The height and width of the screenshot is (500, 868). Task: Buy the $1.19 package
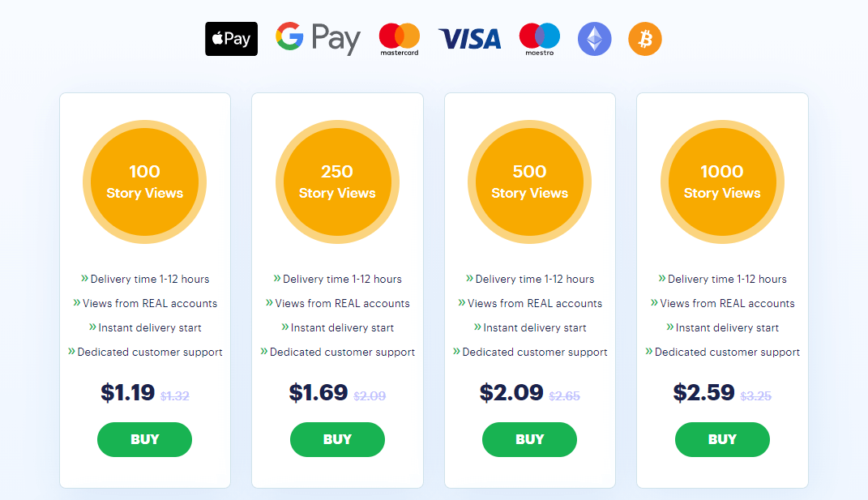coord(144,439)
